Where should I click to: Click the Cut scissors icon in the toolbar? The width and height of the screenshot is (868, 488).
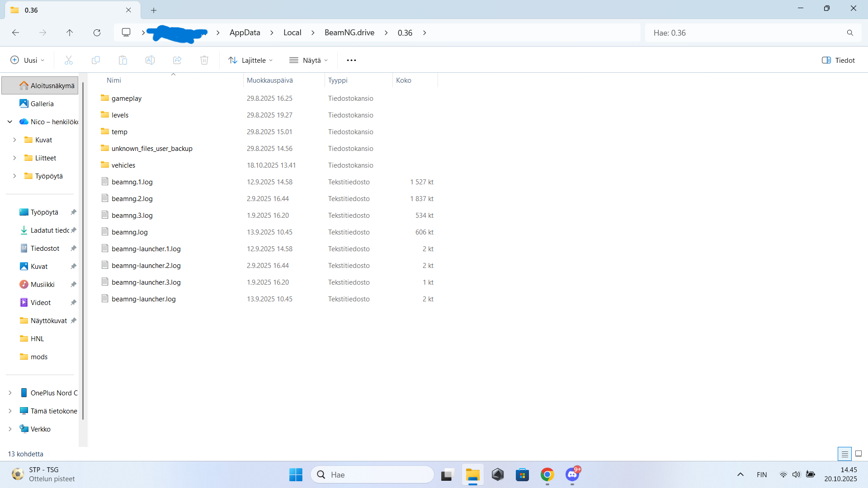tap(69, 60)
